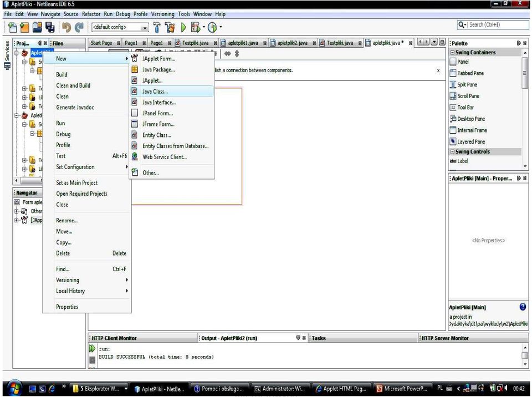
Task: Switch to the apletpliki2.java editor tab
Action: pos(292,43)
